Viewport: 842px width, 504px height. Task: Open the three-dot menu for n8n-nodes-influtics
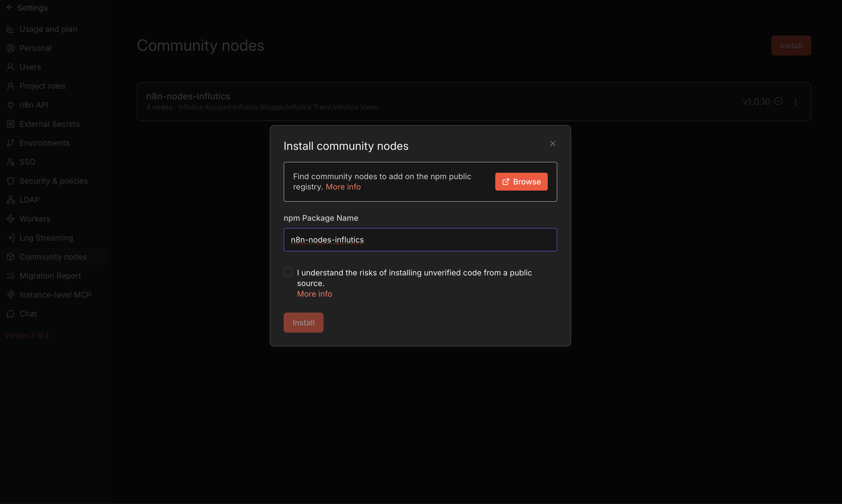click(x=795, y=102)
